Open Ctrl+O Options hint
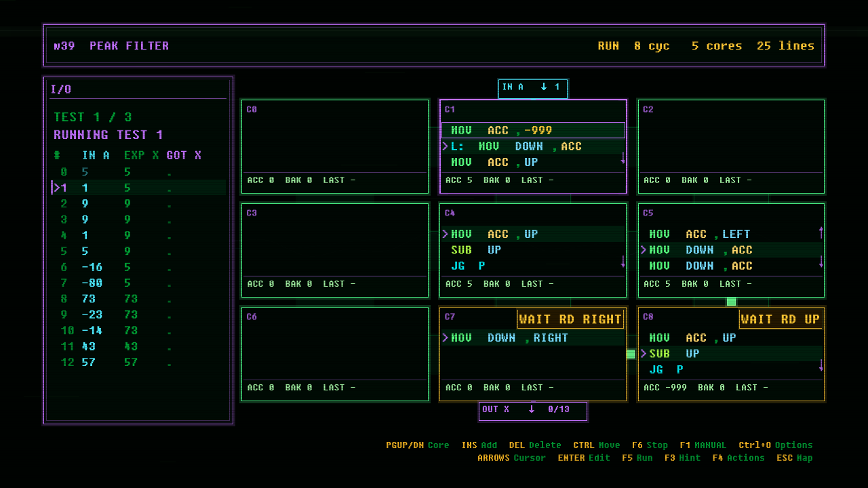The width and height of the screenshot is (868, 488). (x=776, y=445)
